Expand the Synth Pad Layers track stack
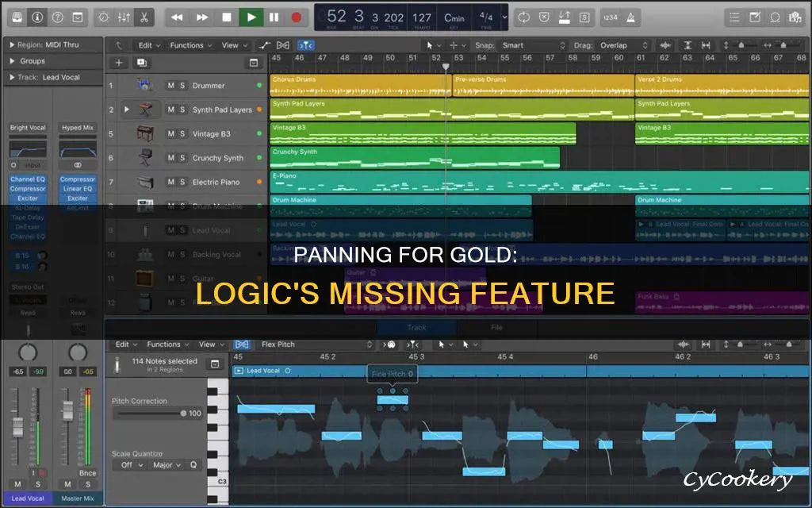This screenshot has height=508, width=812. point(126,110)
